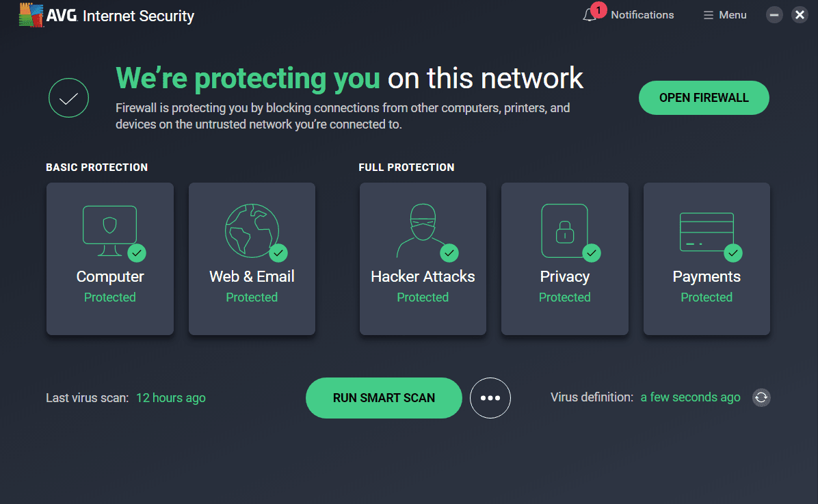This screenshot has width=818, height=504.
Task: Switch to the Basic Protection section
Action: click(x=96, y=167)
